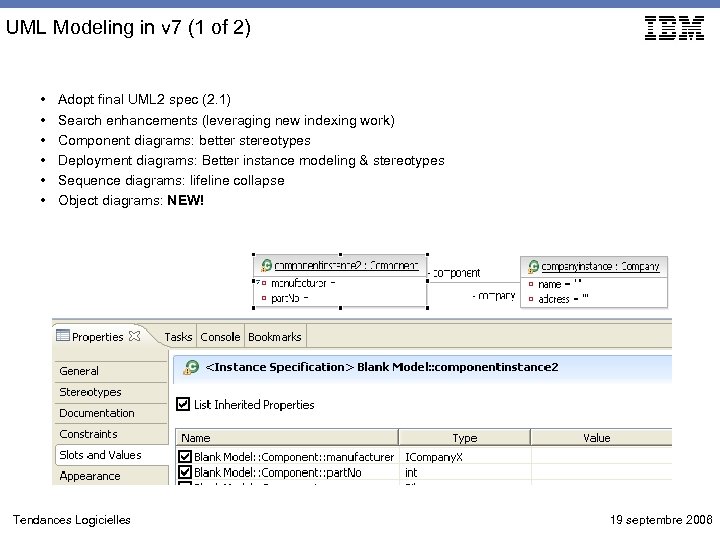Click the name slot in companyinstance

[x=560, y=284]
